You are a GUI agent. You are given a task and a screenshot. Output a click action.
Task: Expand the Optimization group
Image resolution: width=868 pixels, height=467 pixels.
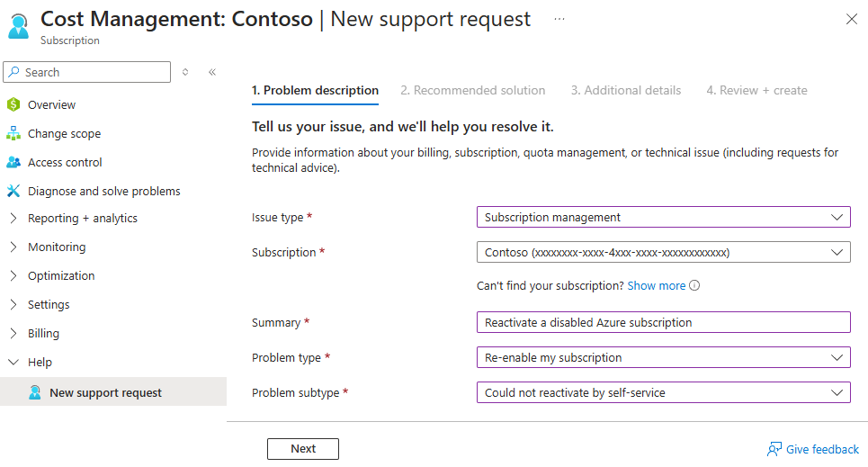point(13,276)
